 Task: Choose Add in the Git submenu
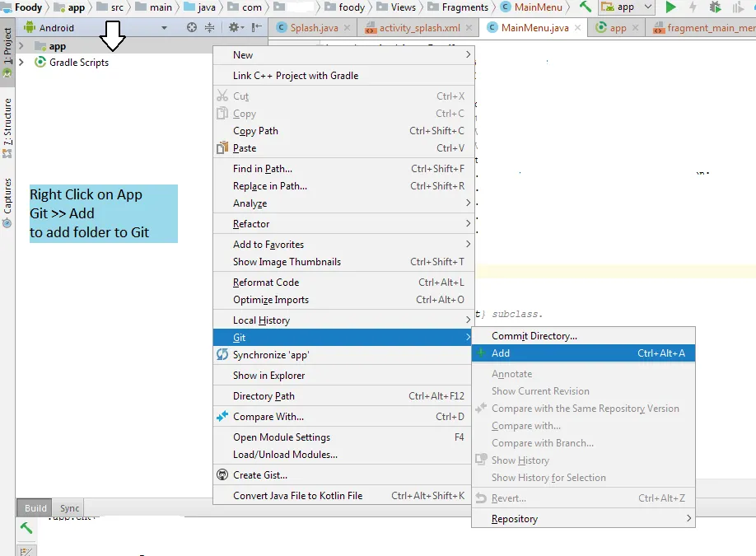(583, 353)
